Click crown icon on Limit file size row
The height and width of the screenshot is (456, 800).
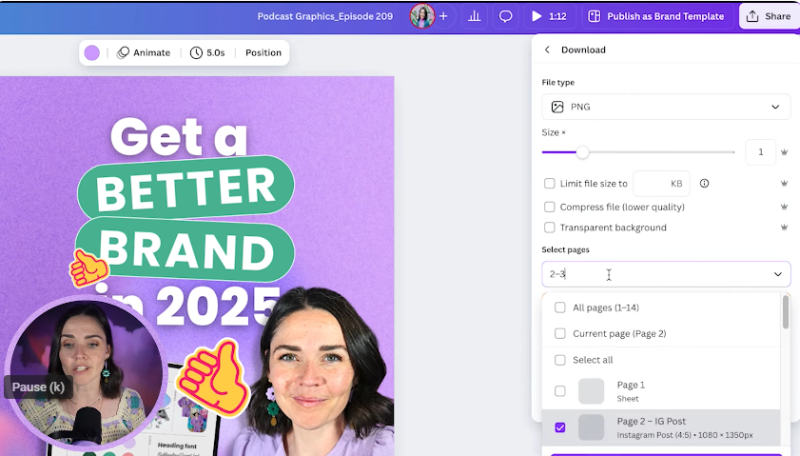point(784,183)
